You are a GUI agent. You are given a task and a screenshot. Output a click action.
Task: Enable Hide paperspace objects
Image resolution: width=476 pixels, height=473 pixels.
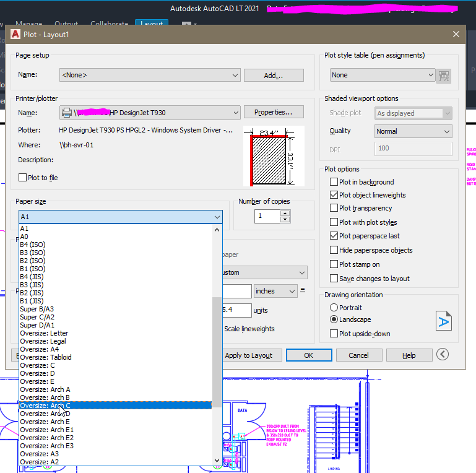point(334,250)
